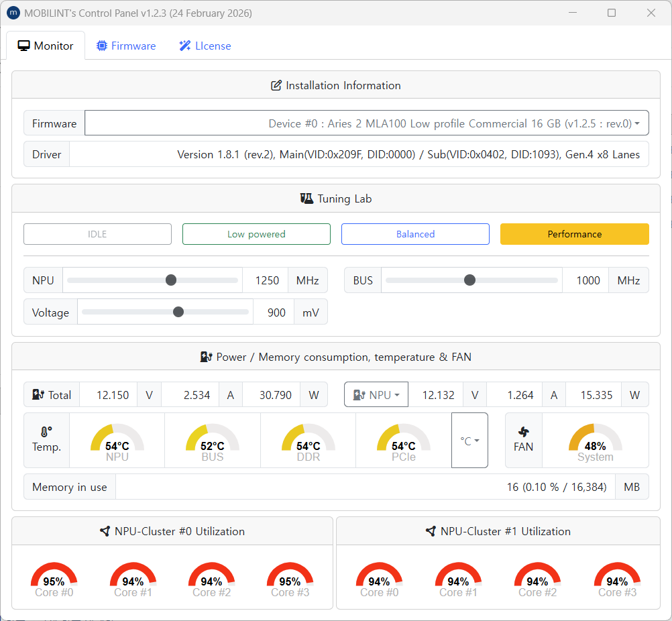Image resolution: width=672 pixels, height=621 pixels.
Task: Open the °C temperature unit dropdown
Action: click(x=469, y=441)
